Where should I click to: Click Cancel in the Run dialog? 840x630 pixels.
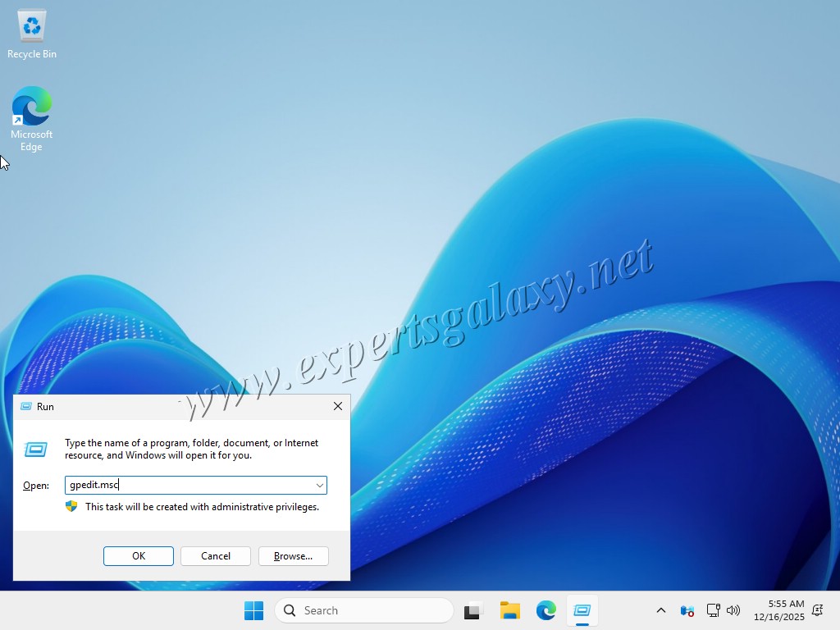(216, 556)
